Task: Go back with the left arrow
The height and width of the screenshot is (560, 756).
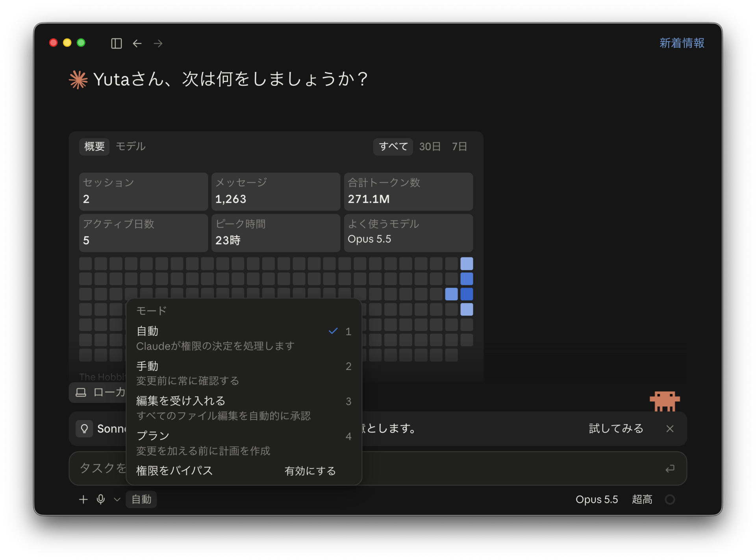Action: [x=137, y=43]
